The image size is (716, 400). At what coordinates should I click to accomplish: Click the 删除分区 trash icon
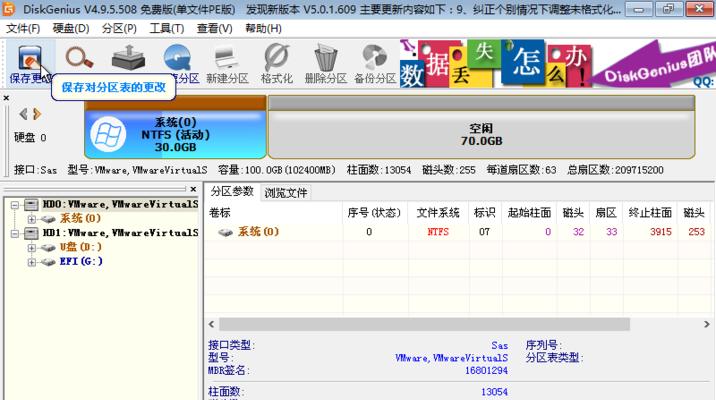pos(326,58)
